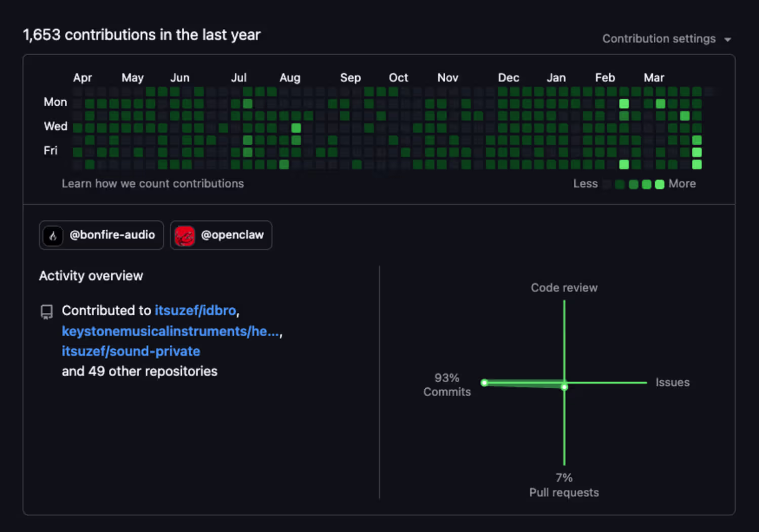Open Learn how we count contributions link

click(152, 184)
